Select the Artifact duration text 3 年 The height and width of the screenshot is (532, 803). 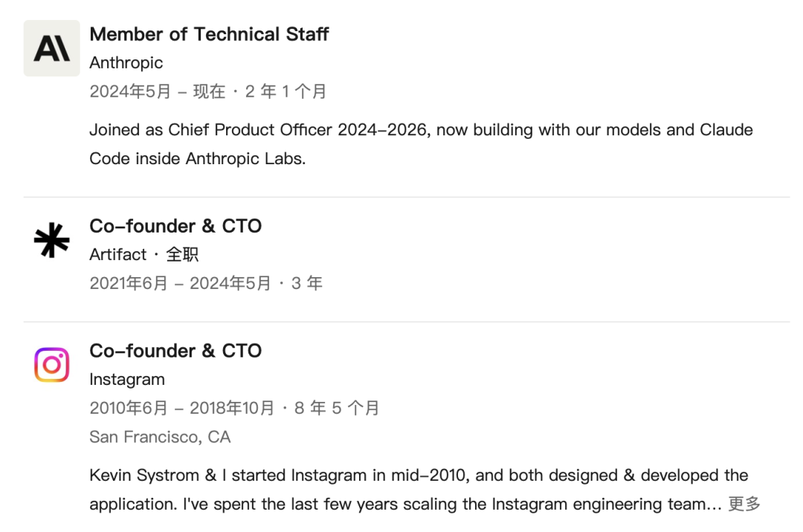pos(307,283)
